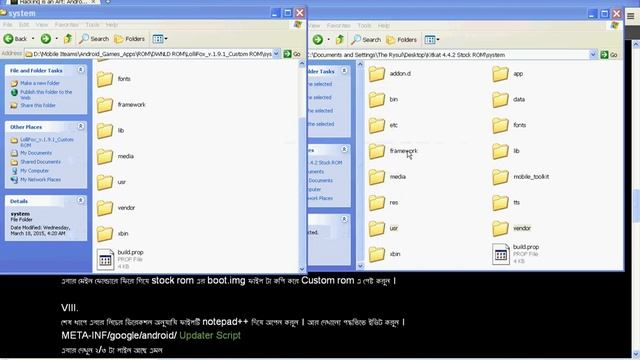The height and width of the screenshot is (360, 640).
Task: Collapse folder tasks panel in right window
Action: (344, 71)
